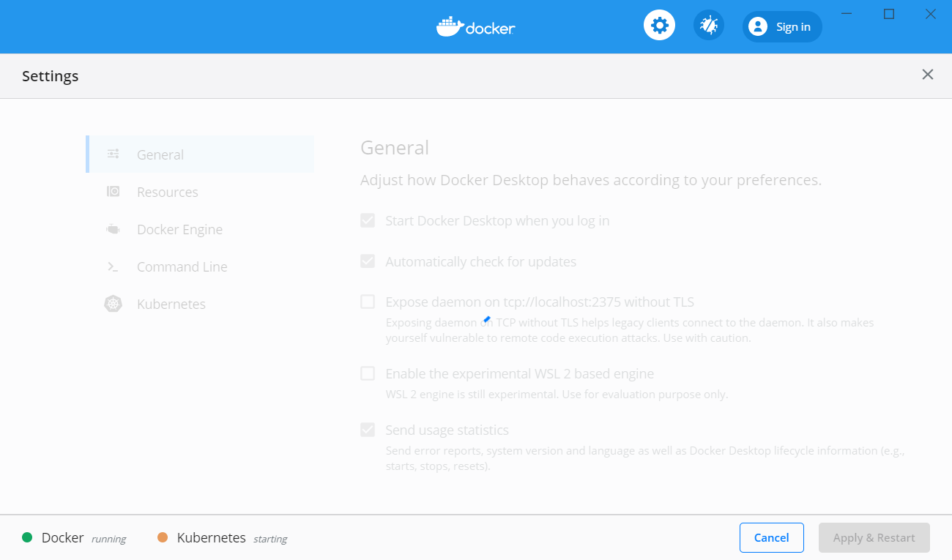Click the Sign in button
This screenshot has width=952, height=560.
(x=782, y=26)
